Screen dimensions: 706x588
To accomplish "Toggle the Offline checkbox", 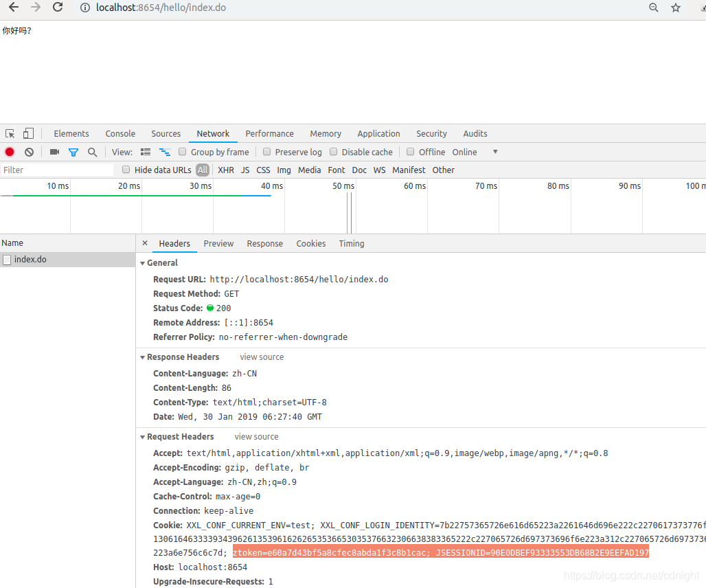I will [x=411, y=152].
